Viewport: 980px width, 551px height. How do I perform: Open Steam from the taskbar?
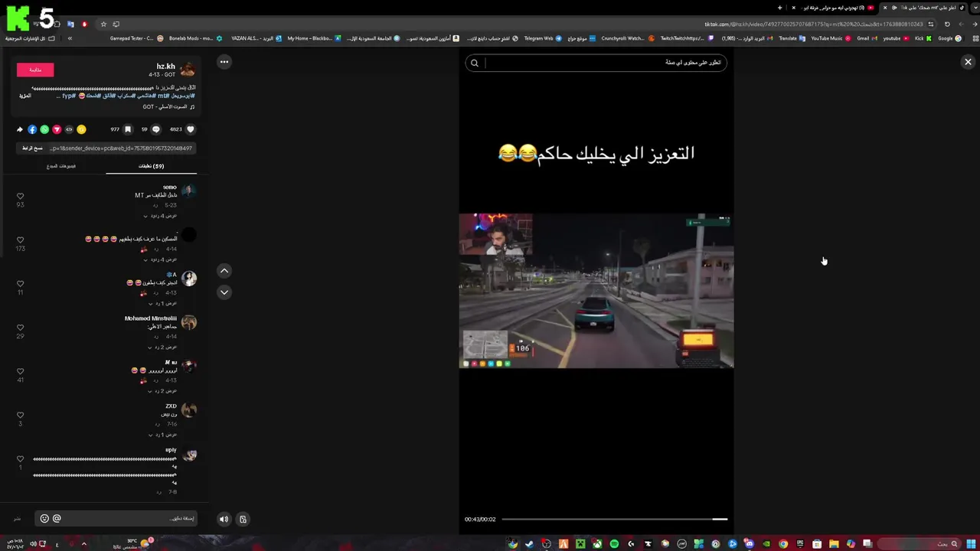[x=529, y=544]
